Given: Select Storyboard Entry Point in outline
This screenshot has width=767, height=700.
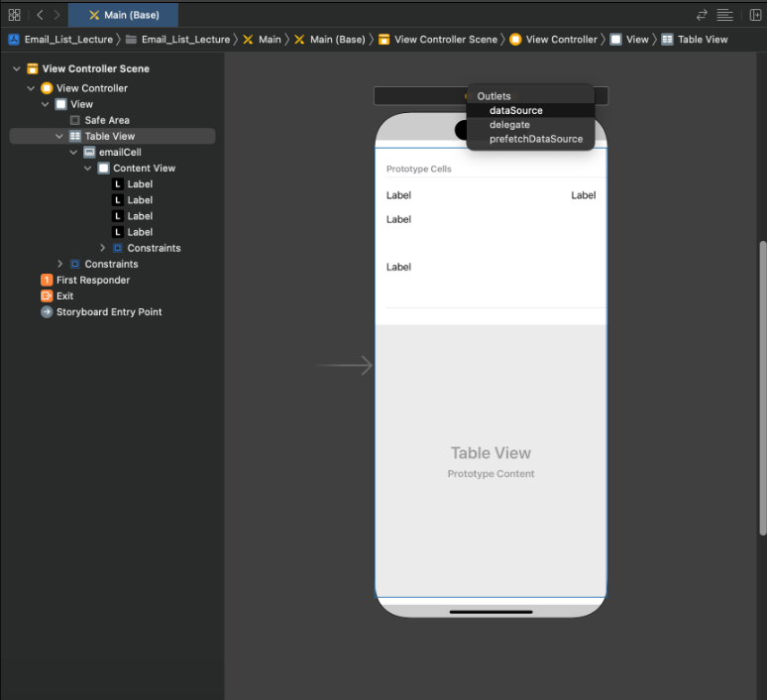Looking at the screenshot, I should [109, 311].
